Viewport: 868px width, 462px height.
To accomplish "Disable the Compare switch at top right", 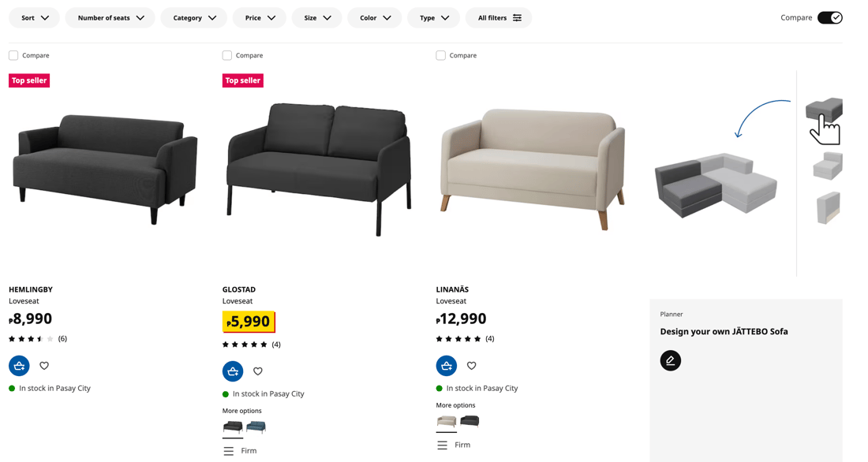I will tap(829, 17).
